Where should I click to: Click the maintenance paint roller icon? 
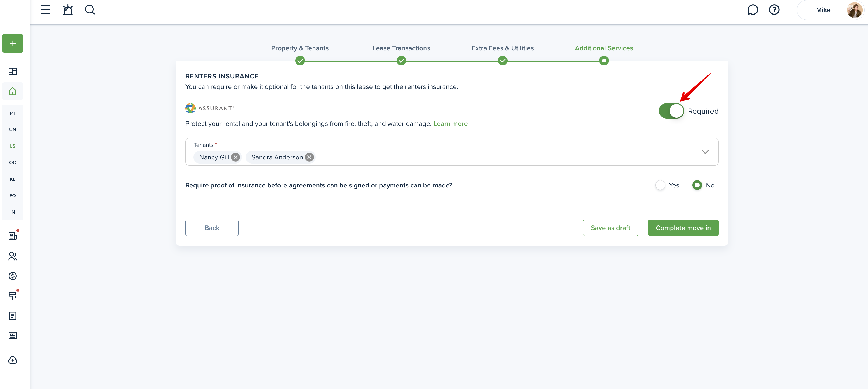pyautogui.click(x=12, y=296)
